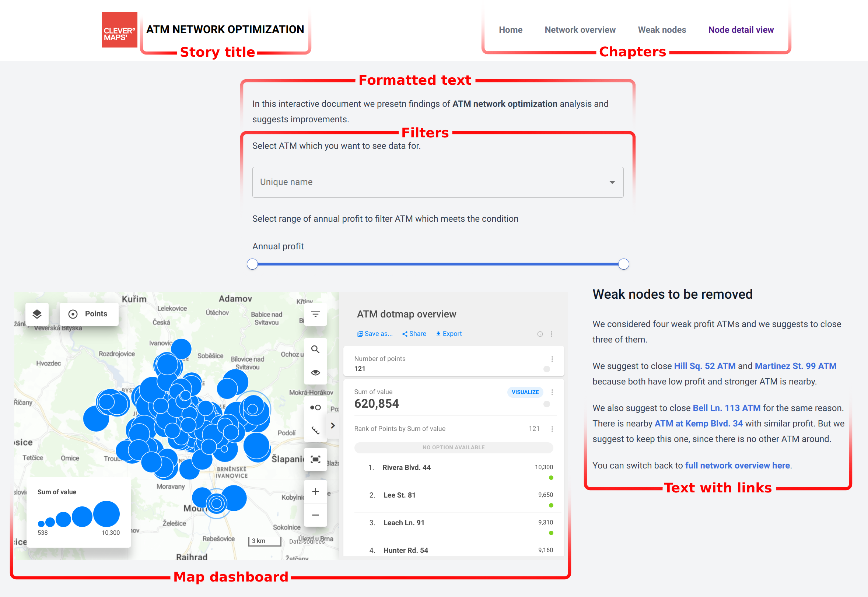This screenshot has height=597, width=868.
Task: Select the measure ruler tool
Action: (x=315, y=431)
